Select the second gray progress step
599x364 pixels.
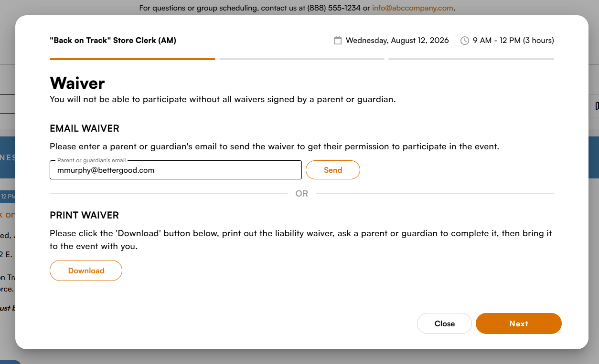pos(302,59)
